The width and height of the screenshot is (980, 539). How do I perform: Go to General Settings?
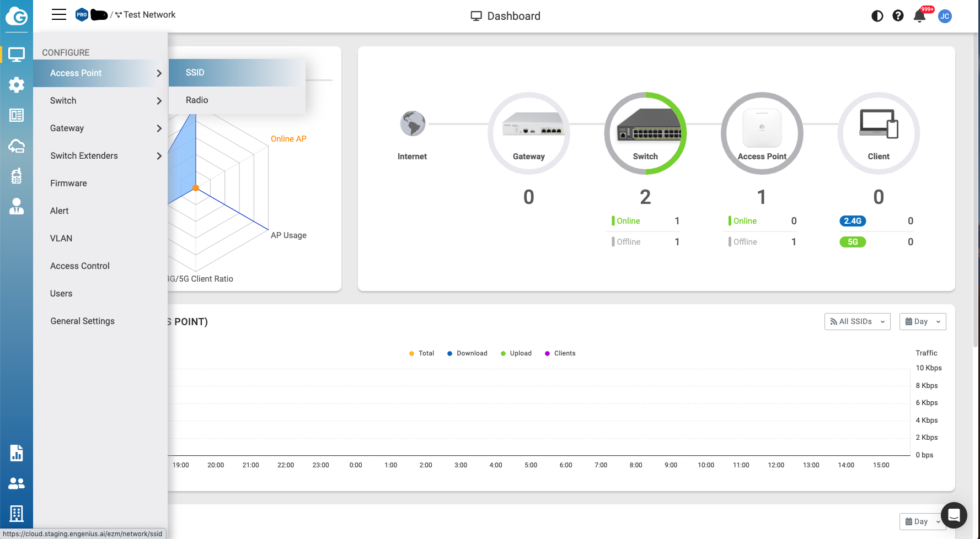(82, 321)
